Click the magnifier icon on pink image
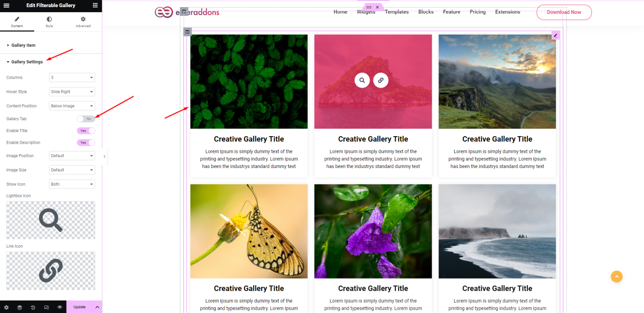 coord(362,80)
